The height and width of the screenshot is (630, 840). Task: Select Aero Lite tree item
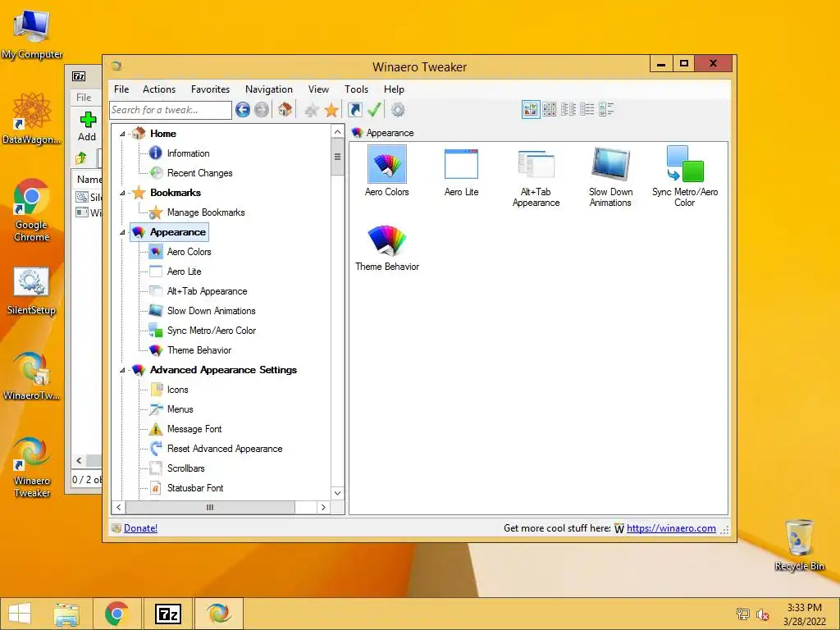tap(184, 272)
